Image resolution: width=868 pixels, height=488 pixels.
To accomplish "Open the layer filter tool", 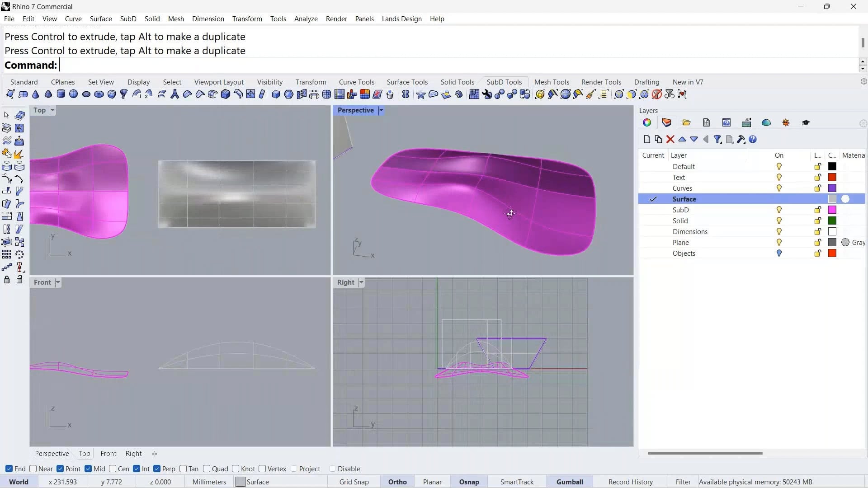I will click(x=717, y=139).
